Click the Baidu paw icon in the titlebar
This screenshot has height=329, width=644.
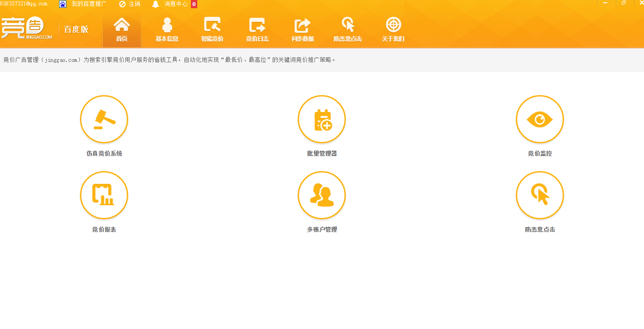[x=61, y=4]
